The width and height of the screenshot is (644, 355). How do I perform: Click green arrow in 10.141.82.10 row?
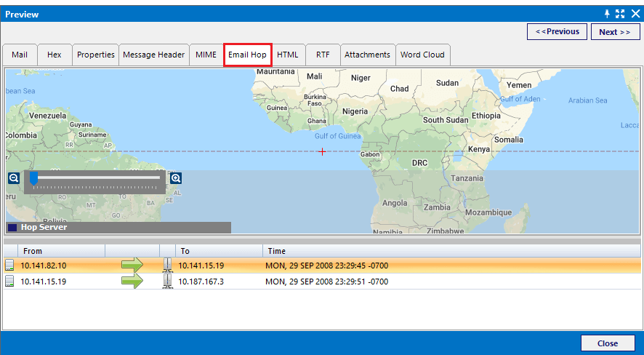132,266
